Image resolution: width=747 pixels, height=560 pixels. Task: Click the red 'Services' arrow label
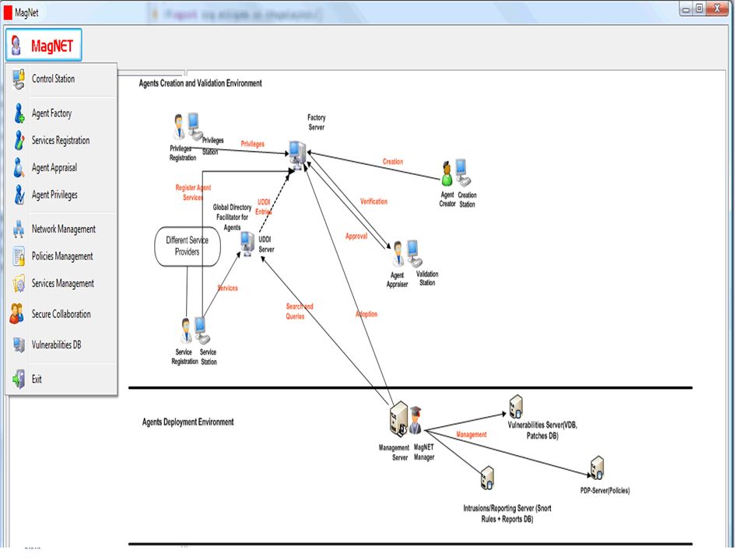228,288
